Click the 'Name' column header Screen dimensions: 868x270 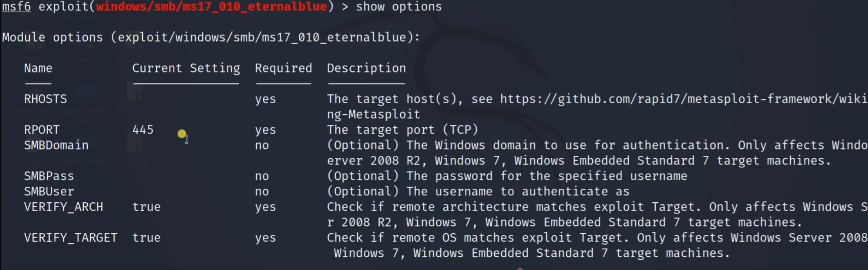(x=38, y=68)
